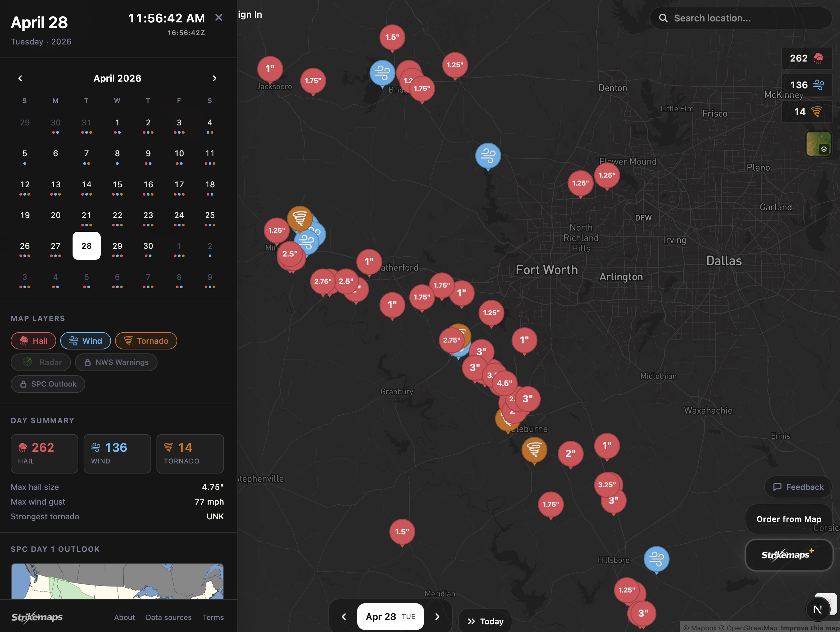
Task: Toggle the Hail map layer
Action: (33, 341)
